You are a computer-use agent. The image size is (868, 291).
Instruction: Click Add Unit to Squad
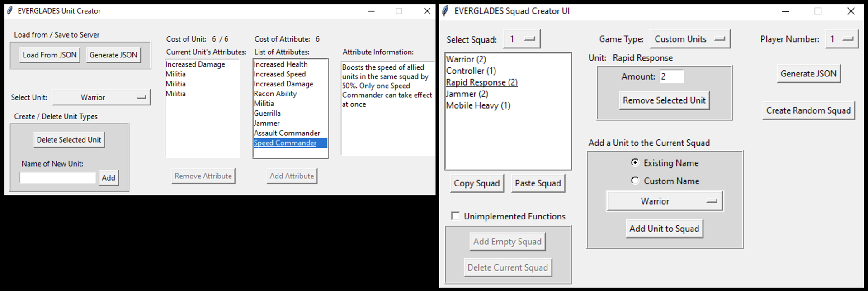coord(664,229)
